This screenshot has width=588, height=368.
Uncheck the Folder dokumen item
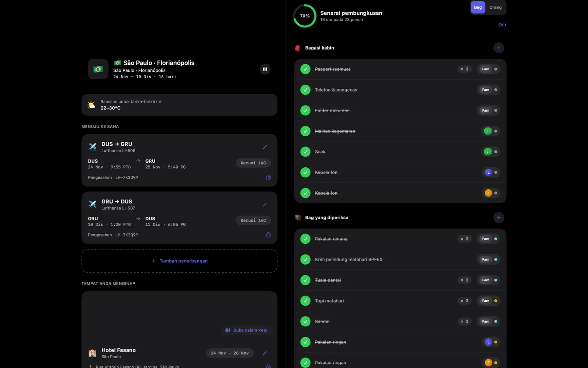(305, 110)
